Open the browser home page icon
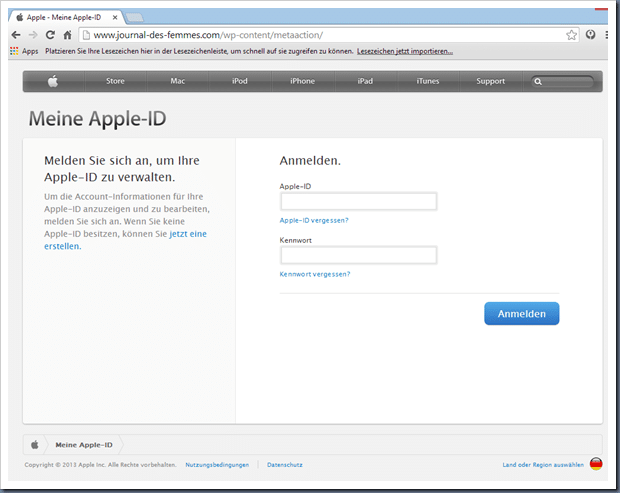 coord(67,35)
